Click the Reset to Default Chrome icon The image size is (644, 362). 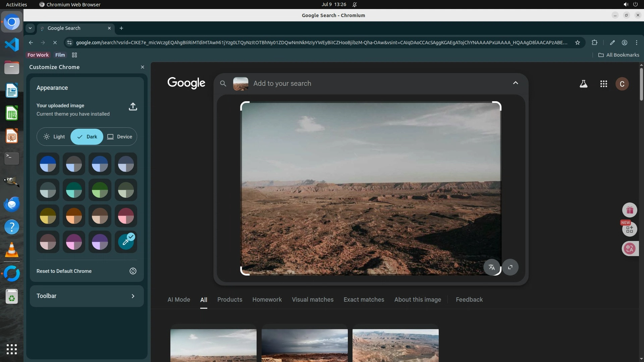[x=133, y=271]
